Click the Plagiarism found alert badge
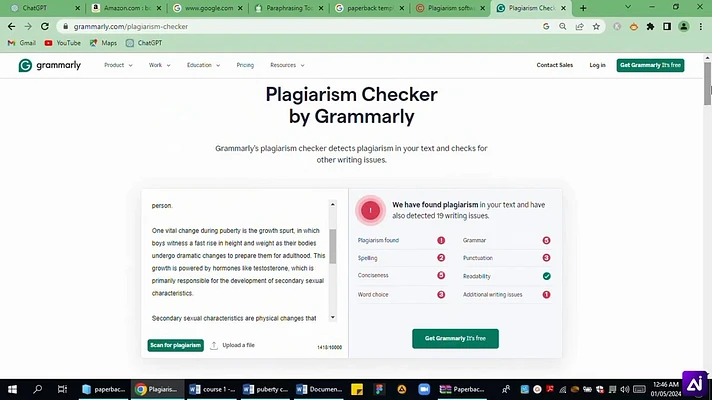 (x=441, y=241)
